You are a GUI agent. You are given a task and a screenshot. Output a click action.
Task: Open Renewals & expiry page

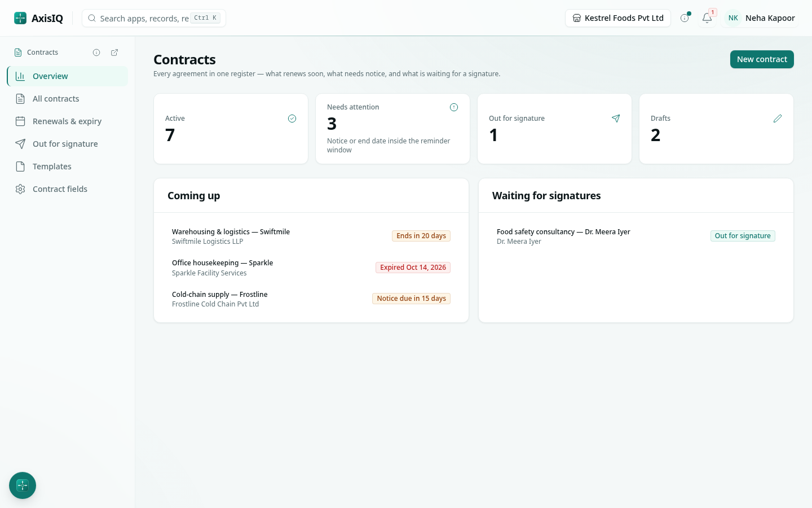pyautogui.click(x=68, y=121)
